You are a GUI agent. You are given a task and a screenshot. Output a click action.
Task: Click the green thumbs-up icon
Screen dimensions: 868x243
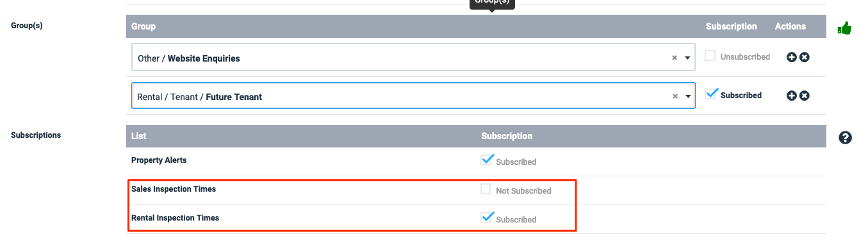click(844, 28)
